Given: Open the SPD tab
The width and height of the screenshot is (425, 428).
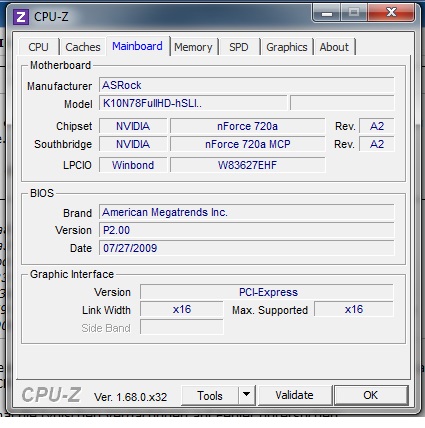Looking at the screenshot, I should pos(239,47).
